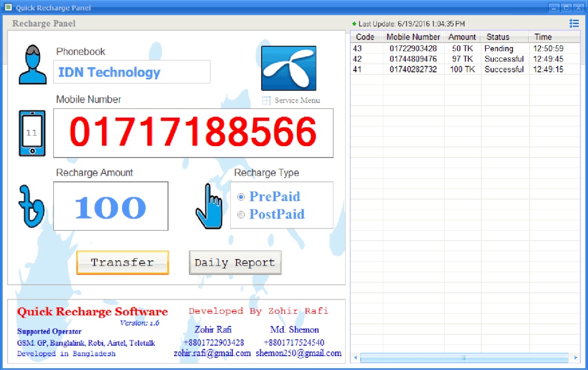The height and width of the screenshot is (370, 588).
Task: Click the horizontal scrollbar right arrow
Action: pyautogui.click(x=575, y=358)
